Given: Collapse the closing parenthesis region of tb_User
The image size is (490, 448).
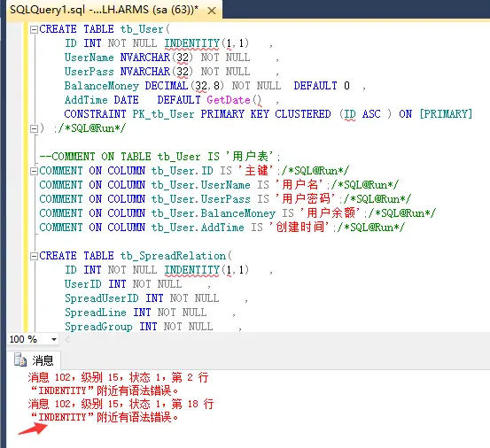Looking at the screenshot, I should [x=34, y=128].
